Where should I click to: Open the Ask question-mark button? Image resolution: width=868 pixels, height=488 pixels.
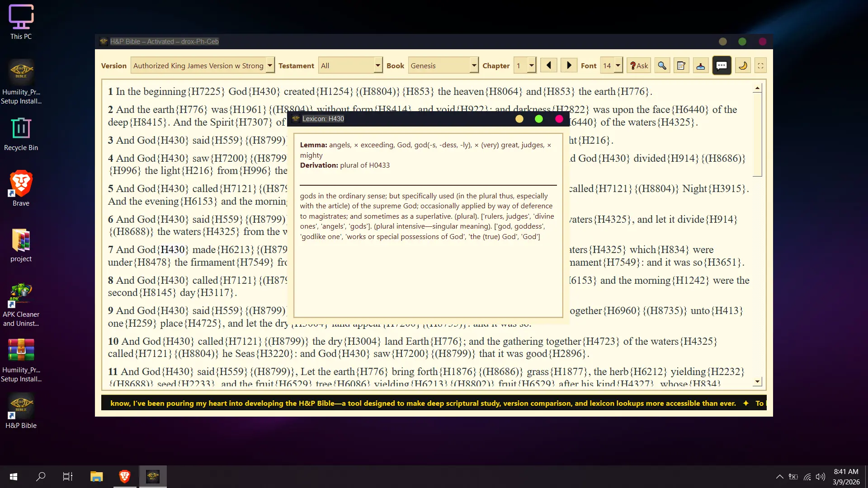coord(639,66)
